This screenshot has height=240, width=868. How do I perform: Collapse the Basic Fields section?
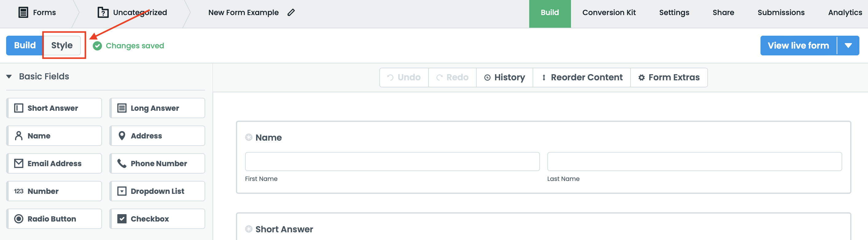pyautogui.click(x=9, y=77)
